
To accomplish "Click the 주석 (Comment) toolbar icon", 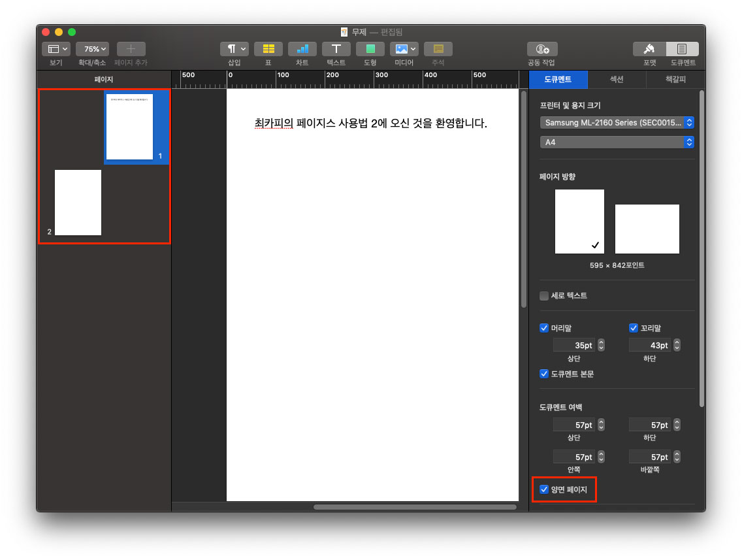I will click(x=438, y=49).
